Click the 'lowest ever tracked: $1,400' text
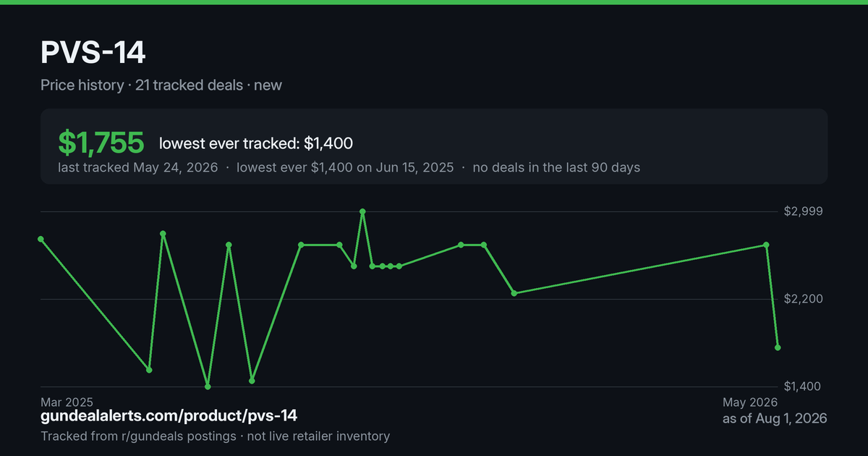 point(256,144)
